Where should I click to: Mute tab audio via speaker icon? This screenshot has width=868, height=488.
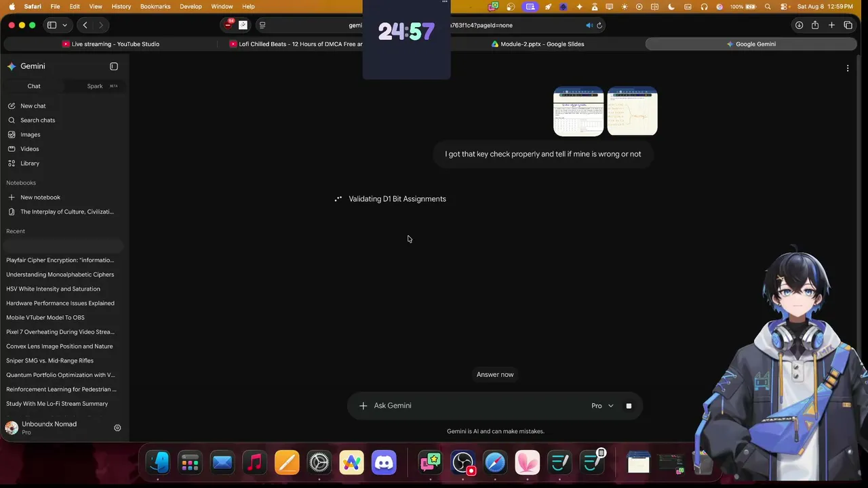coord(589,25)
